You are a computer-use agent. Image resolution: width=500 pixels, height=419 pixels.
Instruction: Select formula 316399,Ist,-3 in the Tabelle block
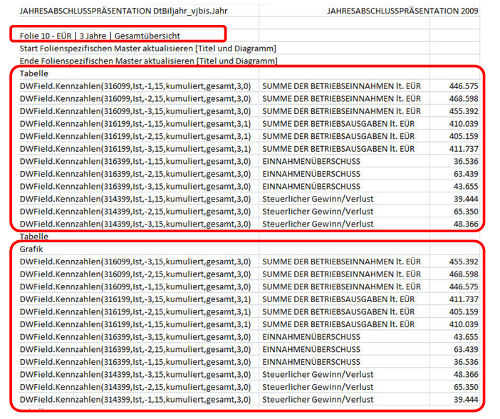tap(135, 186)
